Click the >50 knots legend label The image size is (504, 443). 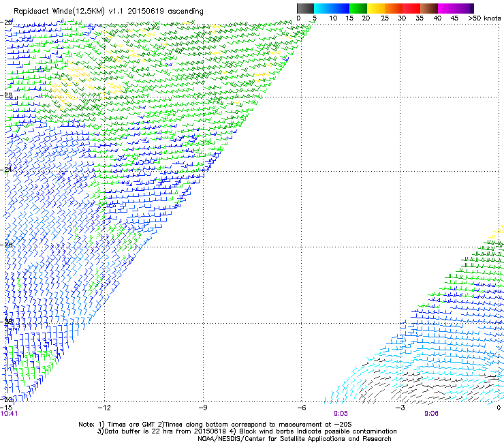[x=484, y=18]
